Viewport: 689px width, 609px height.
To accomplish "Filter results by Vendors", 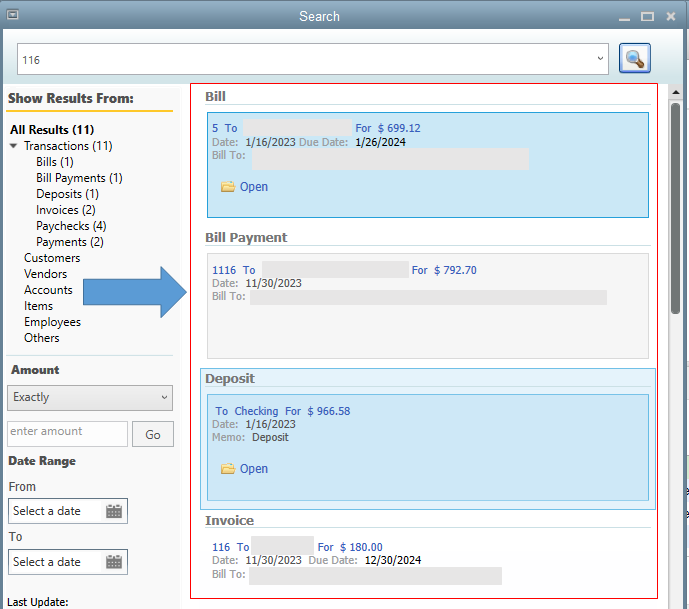I will click(45, 274).
